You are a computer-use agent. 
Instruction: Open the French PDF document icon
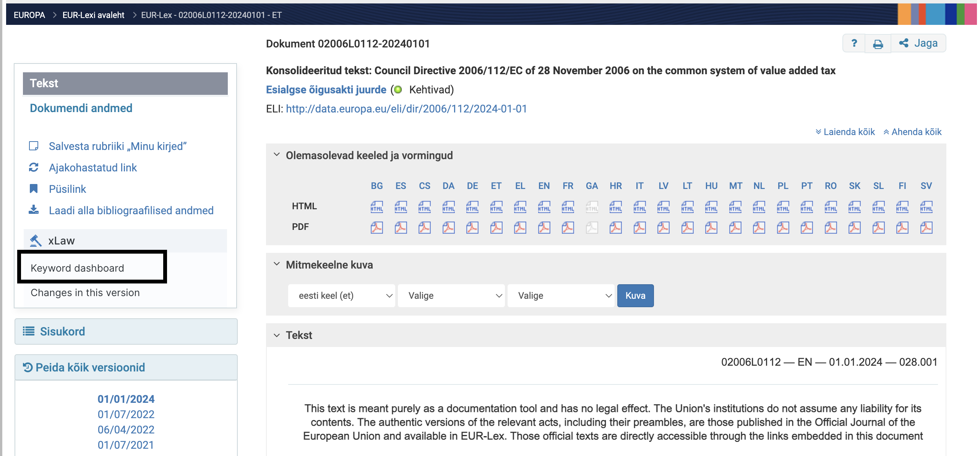click(568, 228)
